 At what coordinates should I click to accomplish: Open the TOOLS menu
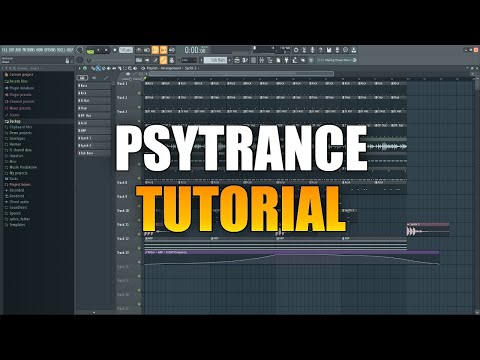coord(61,50)
